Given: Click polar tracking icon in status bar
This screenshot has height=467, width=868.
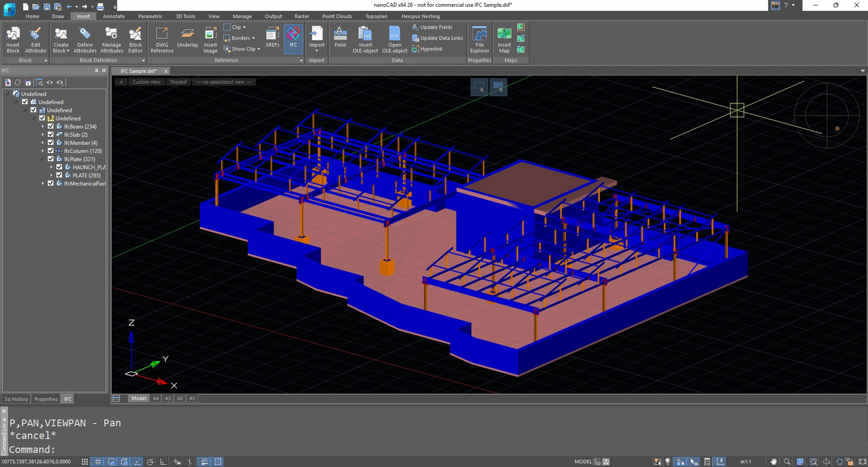Looking at the screenshot, I should point(150,462).
